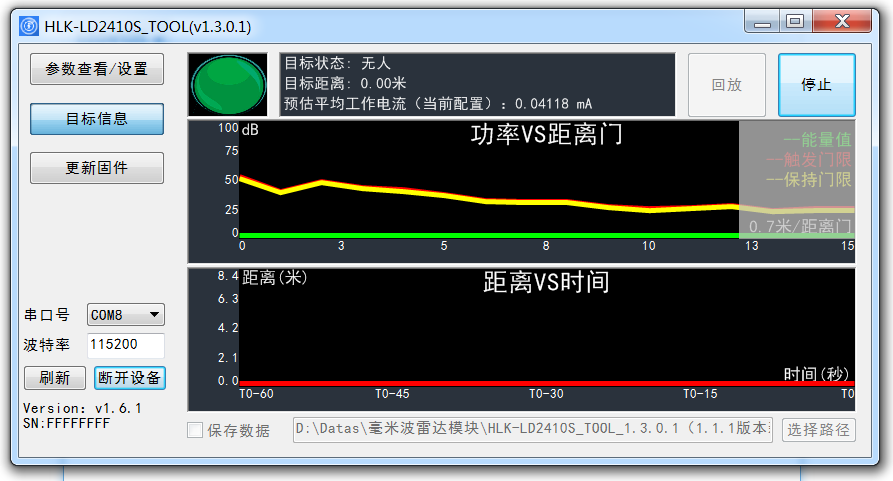
Task: Expand the COM8 serial port dropdown
Action: click(126, 315)
